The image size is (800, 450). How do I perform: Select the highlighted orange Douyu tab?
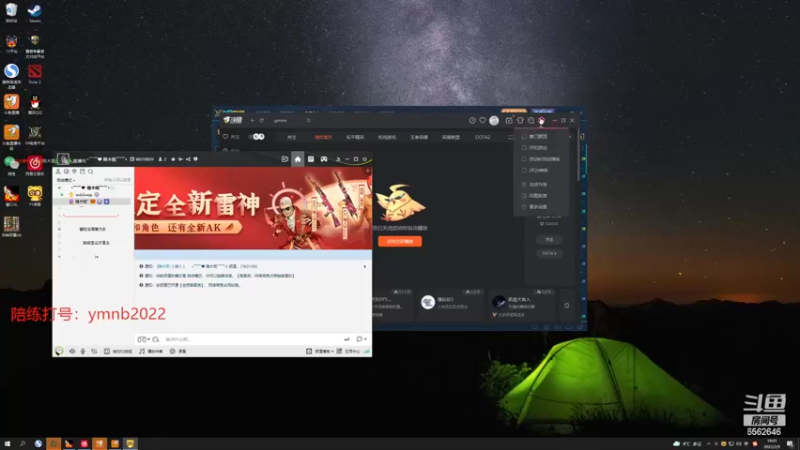(x=323, y=137)
